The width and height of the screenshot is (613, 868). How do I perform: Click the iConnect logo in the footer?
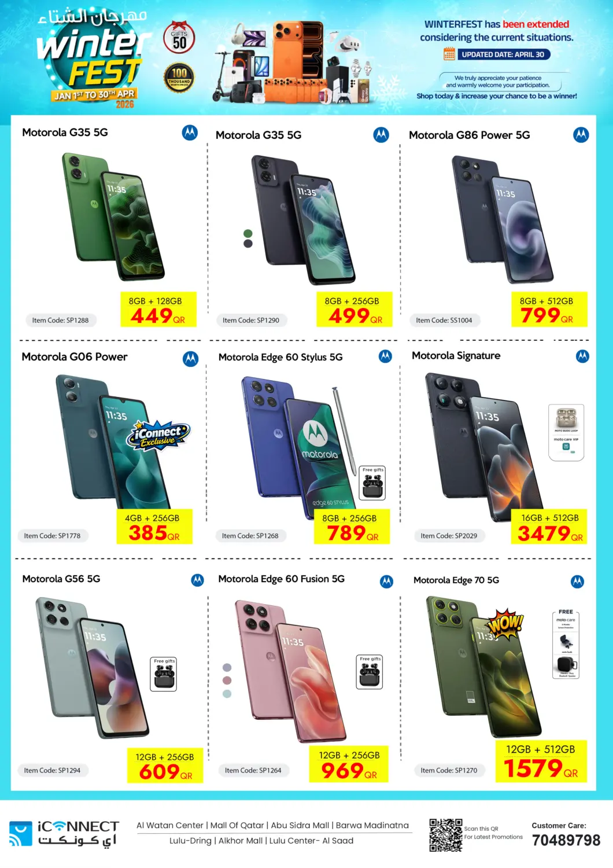pos(64,834)
